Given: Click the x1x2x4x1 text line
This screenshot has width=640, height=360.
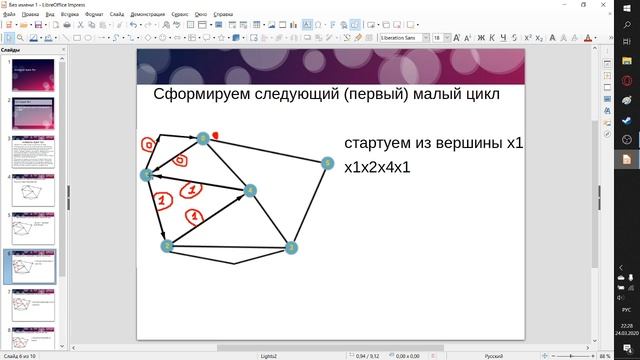Looking at the screenshot, I should click(377, 167).
